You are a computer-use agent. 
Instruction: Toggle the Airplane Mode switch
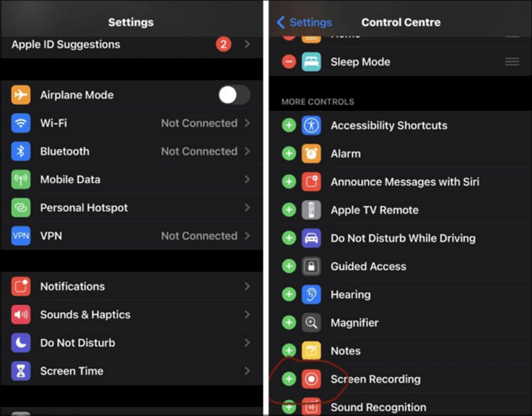click(x=233, y=95)
